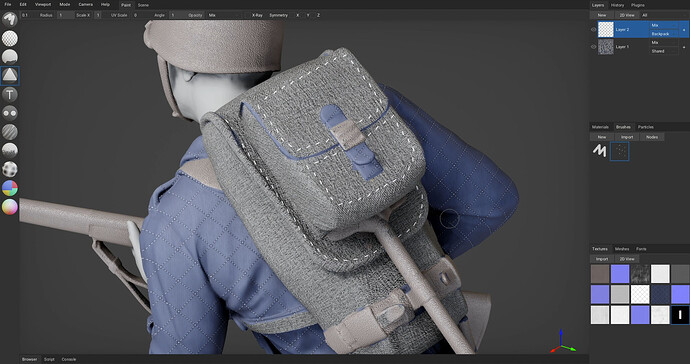The image size is (690, 364).
Task: Switch to the Paint workspace tab
Action: pos(126,5)
